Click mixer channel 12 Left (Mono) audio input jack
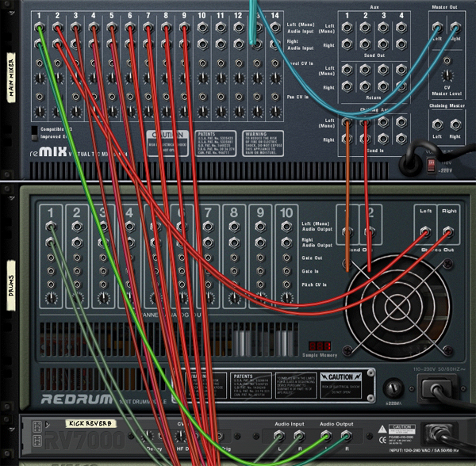Viewport: 476px width, 466px height. click(239, 28)
